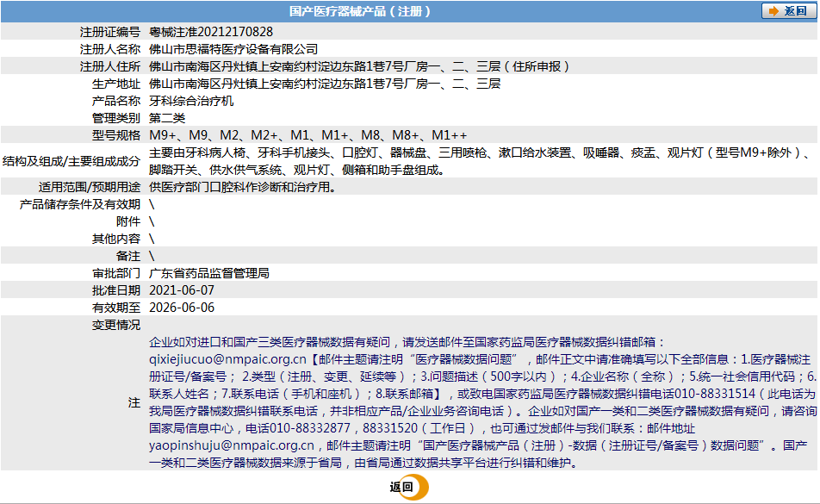Image resolution: width=820 pixels, height=504 pixels.
Task: Click notice line starting 企业如对进口和国产三类
Action: [x=407, y=342]
